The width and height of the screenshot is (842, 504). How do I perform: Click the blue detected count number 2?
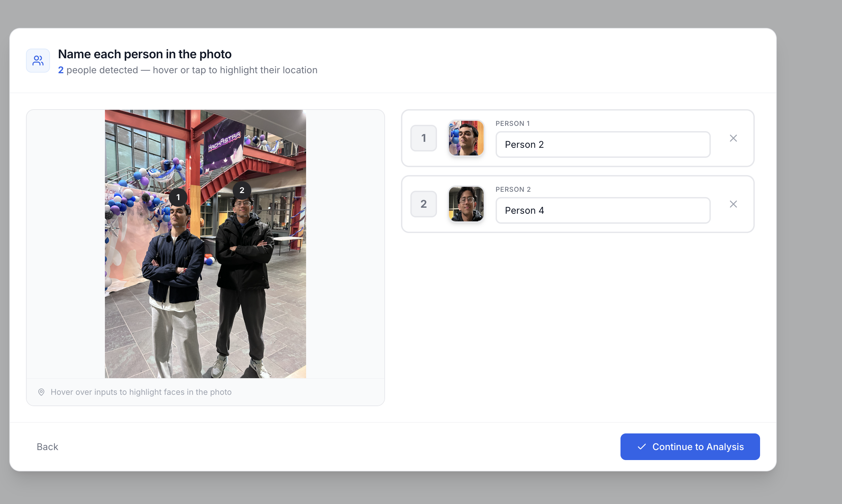(x=61, y=70)
